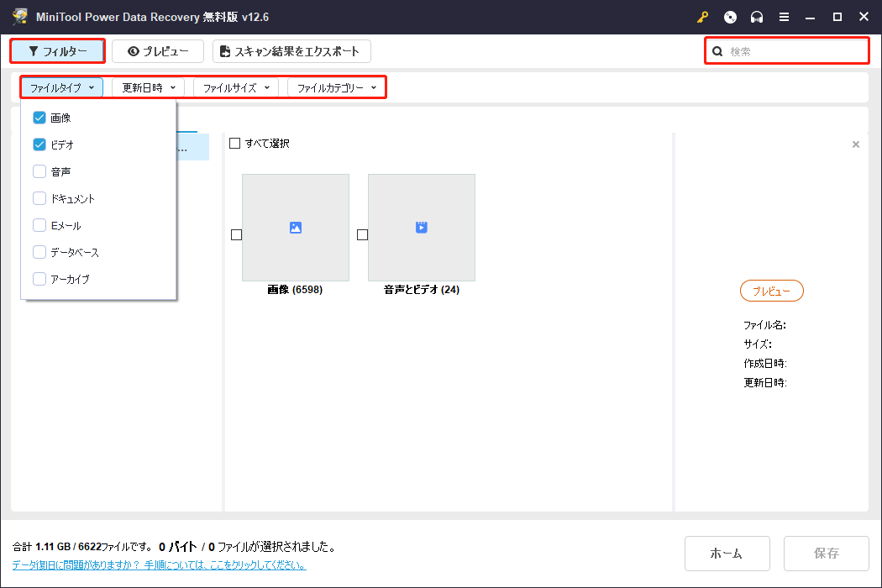Image resolution: width=882 pixels, height=588 pixels.
Task: Click the yellow key license registration icon
Action: (702, 17)
